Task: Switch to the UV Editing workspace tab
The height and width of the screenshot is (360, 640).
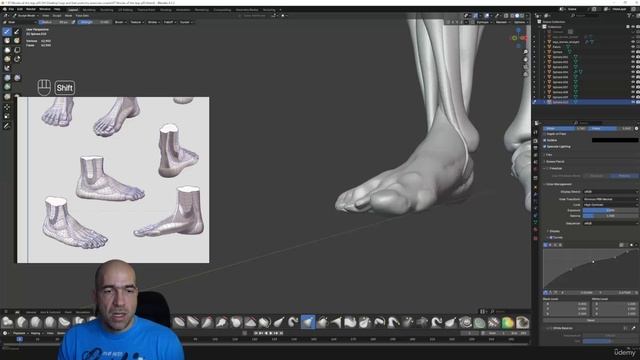Action: (x=125, y=10)
